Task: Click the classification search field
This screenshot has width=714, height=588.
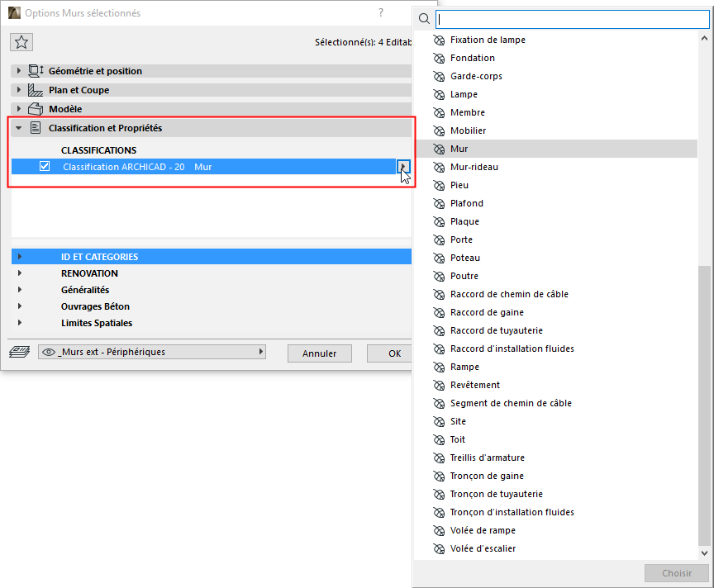Action: point(573,19)
